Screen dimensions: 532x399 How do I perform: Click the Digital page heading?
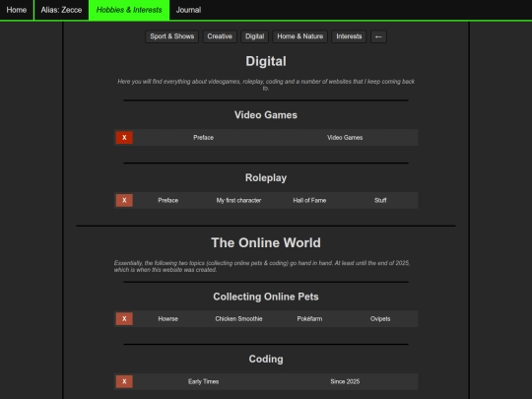[x=266, y=61]
